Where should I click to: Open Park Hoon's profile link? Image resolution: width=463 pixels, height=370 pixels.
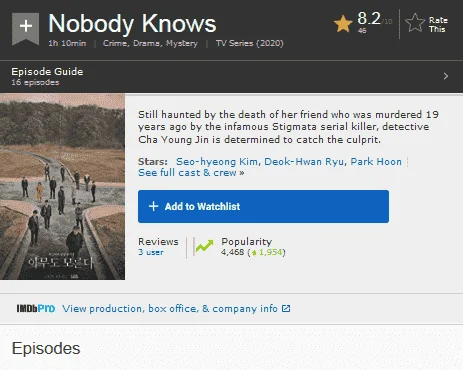tap(376, 162)
